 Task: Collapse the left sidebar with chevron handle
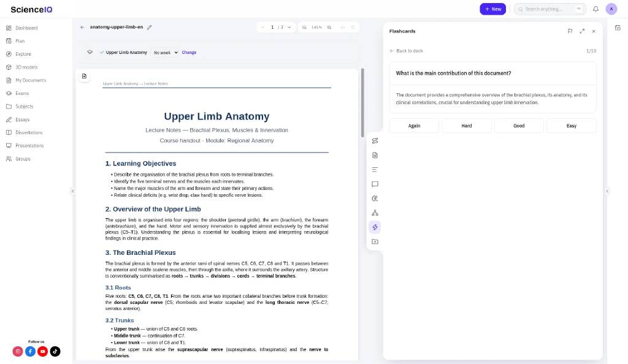pos(72,191)
